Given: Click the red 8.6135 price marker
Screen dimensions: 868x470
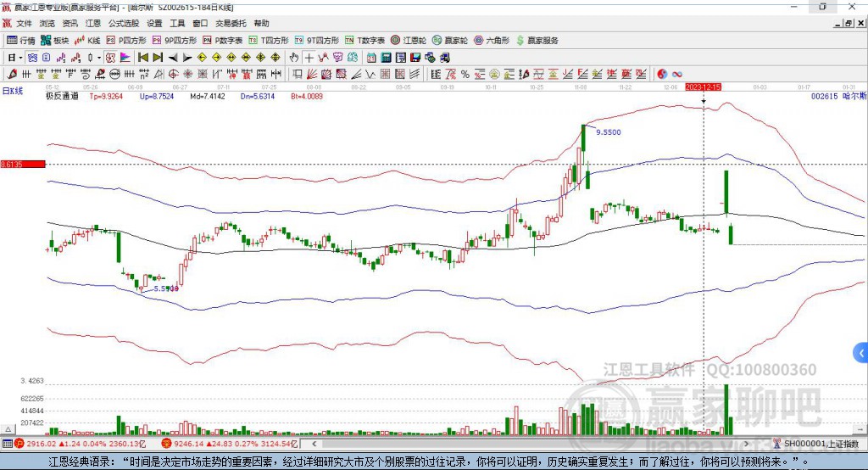Looking at the screenshot, I should click(23, 164).
